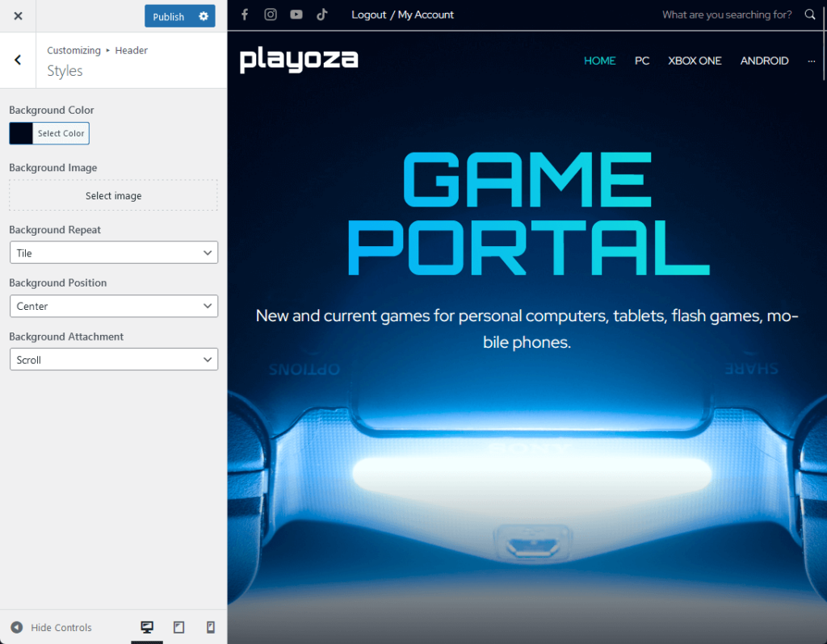This screenshot has width=827, height=644.
Task: Click the Publish button
Action: [169, 16]
